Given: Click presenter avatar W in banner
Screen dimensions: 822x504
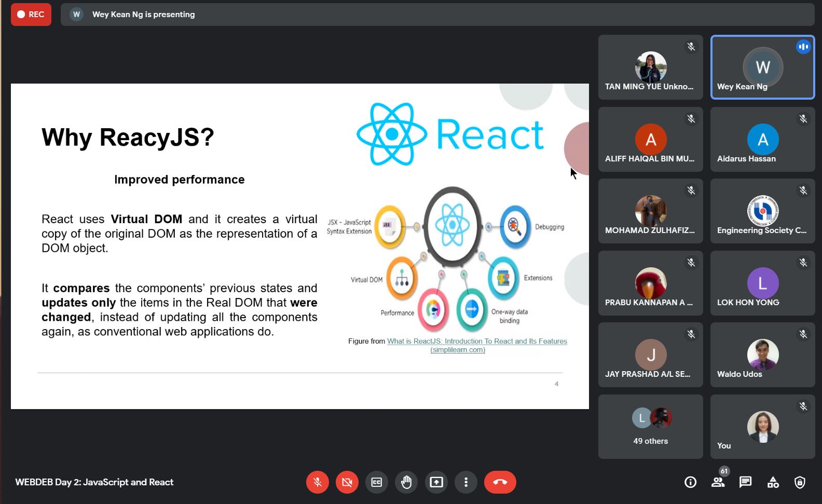Looking at the screenshot, I should click(x=77, y=15).
